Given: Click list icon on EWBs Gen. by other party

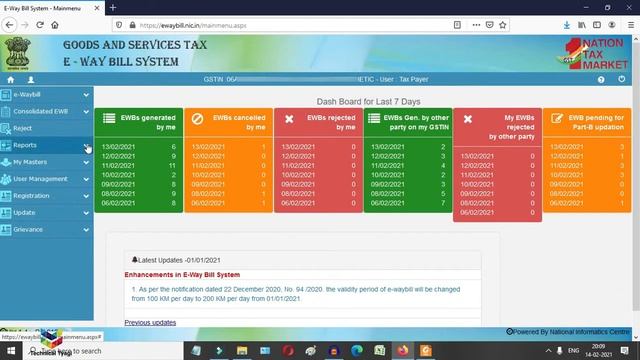Looking at the screenshot, I should (x=374, y=118).
